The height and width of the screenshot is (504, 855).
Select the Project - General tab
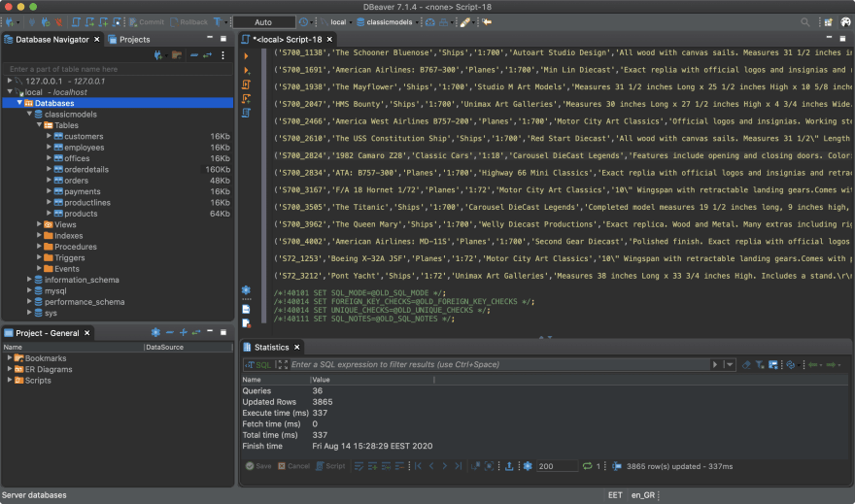coord(47,333)
